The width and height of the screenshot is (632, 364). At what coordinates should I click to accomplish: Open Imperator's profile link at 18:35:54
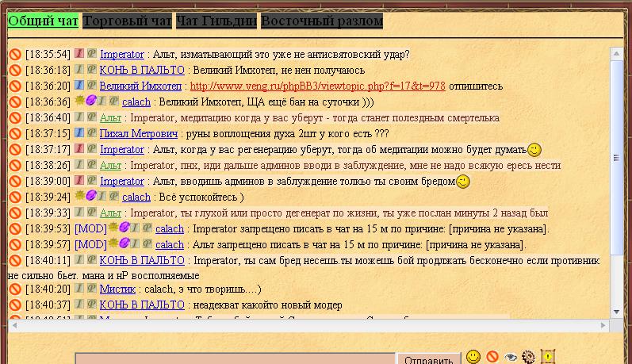tap(122, 55)
